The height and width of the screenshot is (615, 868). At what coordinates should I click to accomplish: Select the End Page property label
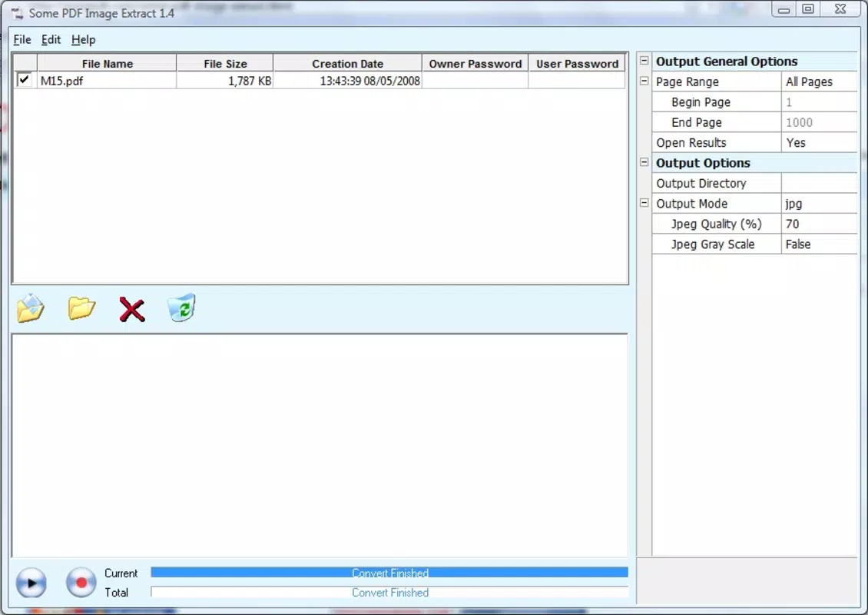point(697,122)
